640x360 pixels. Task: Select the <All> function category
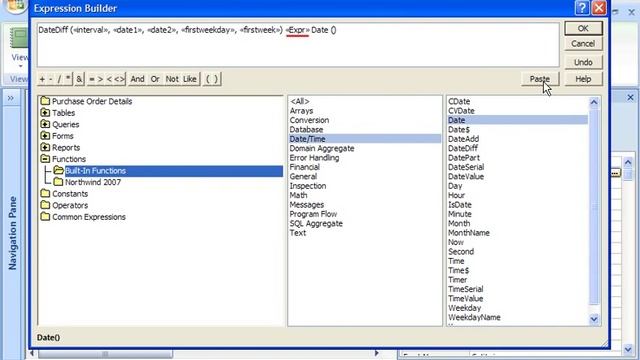tap(300, 101)
